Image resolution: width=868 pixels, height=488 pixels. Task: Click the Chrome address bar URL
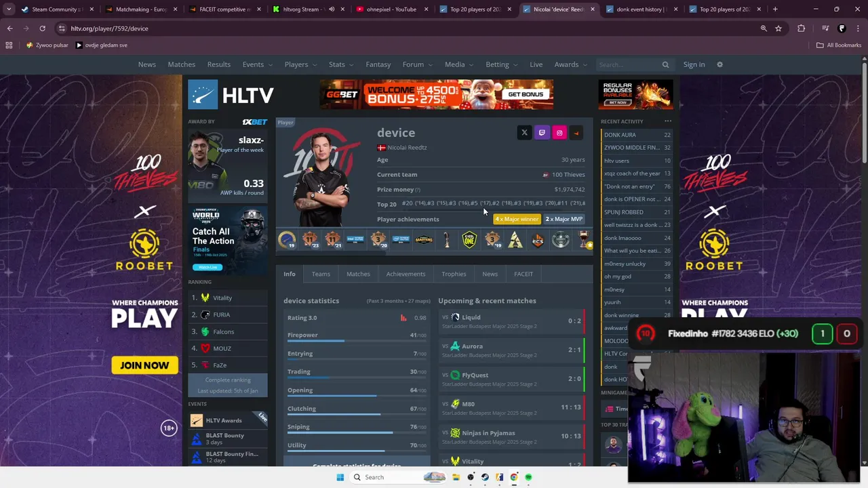coord(109,28)
